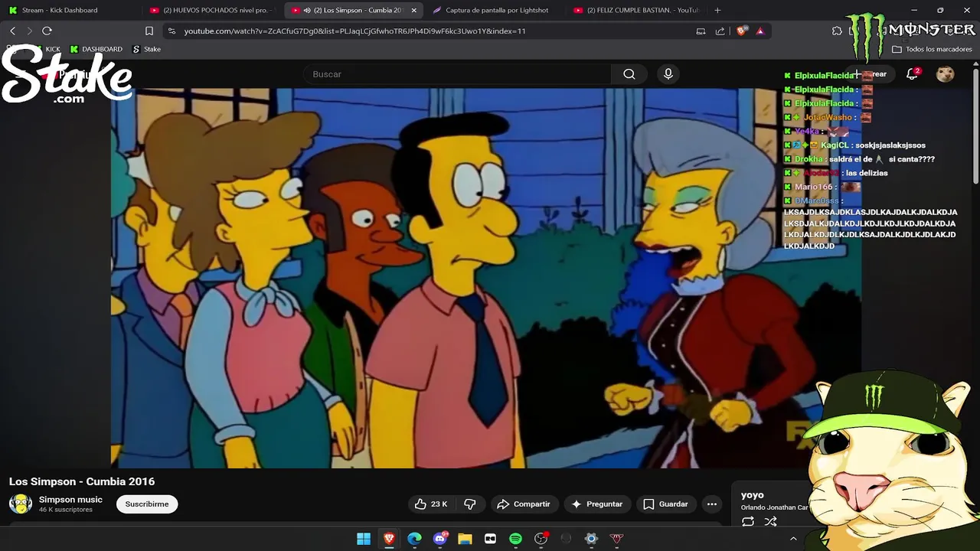
Task: Open a new browser tab
Action: 717,10
